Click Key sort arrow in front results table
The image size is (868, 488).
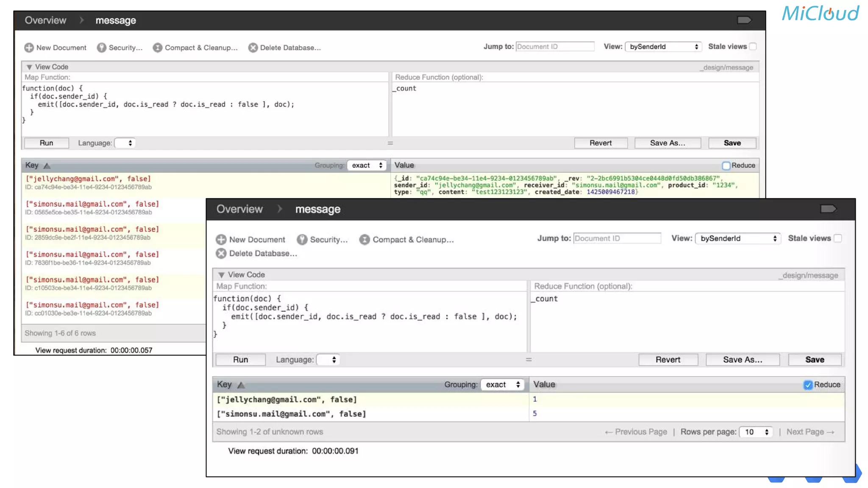pos(241,385)
